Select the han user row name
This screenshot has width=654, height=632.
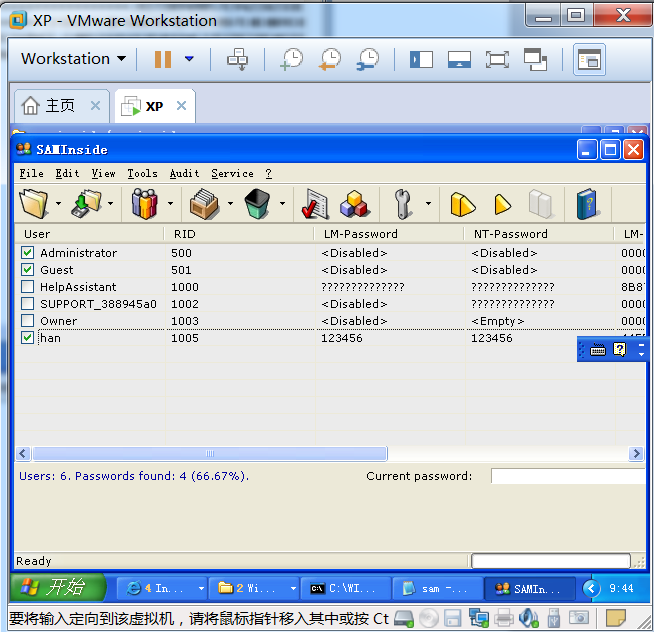pyautogui.click(x=50, y=338)
